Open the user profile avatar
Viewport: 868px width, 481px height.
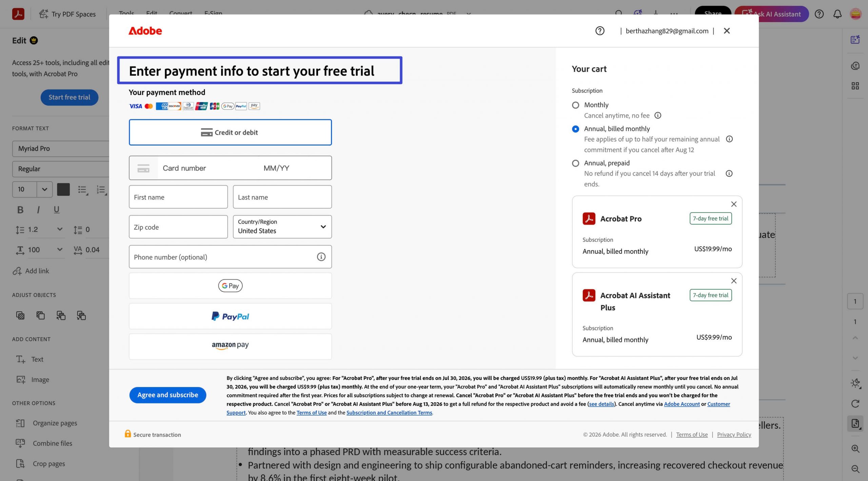tap(856, 14)
